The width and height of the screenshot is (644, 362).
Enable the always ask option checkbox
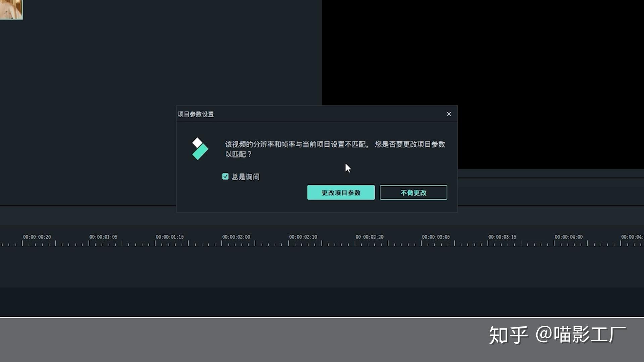pos(225,176)
